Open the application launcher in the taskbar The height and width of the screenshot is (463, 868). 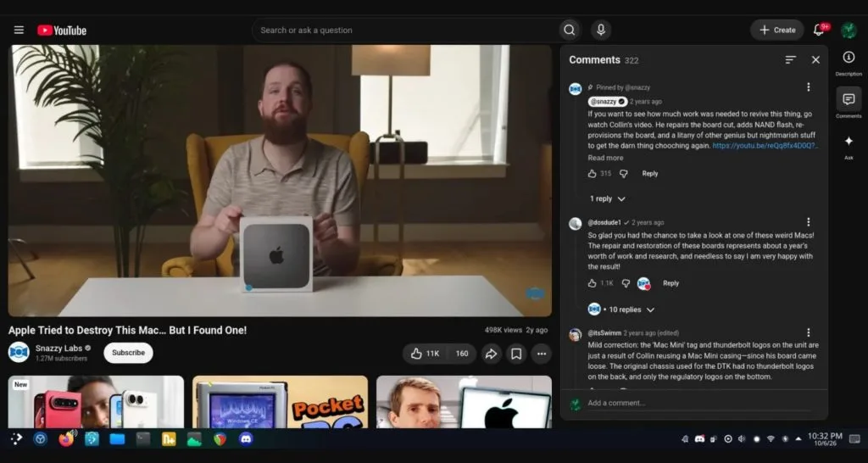coord(17,438)
